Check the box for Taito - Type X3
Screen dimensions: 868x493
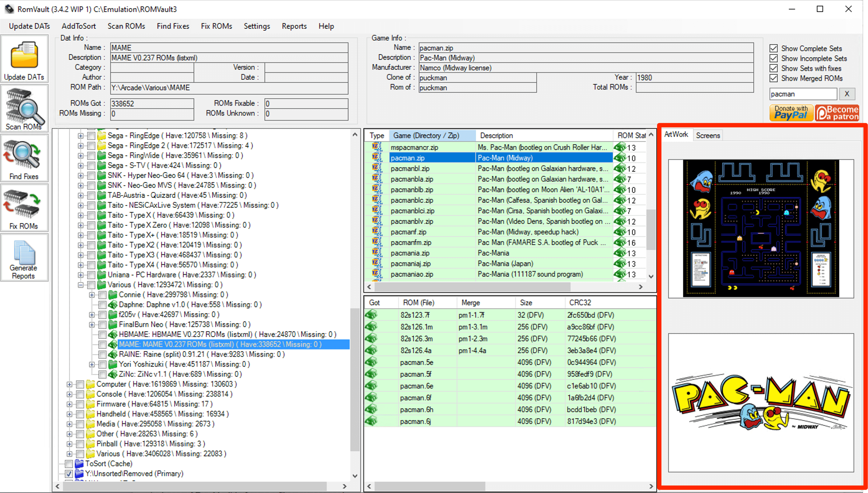point(91,255)
